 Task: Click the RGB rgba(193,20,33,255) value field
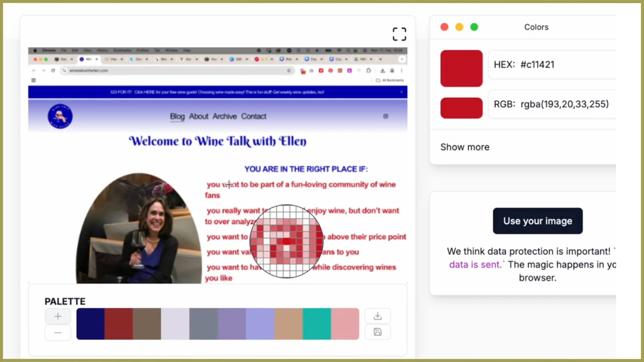click(x=551, y=104)
